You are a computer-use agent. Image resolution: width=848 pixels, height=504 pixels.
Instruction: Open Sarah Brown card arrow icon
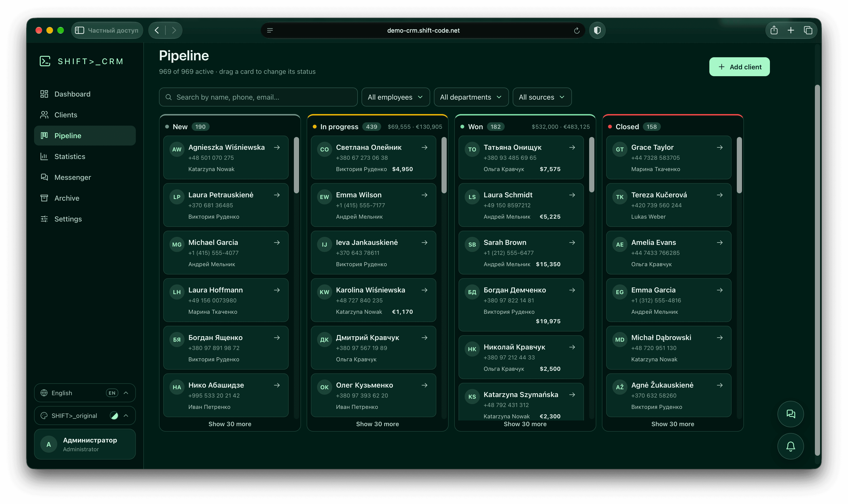point(572,243)
